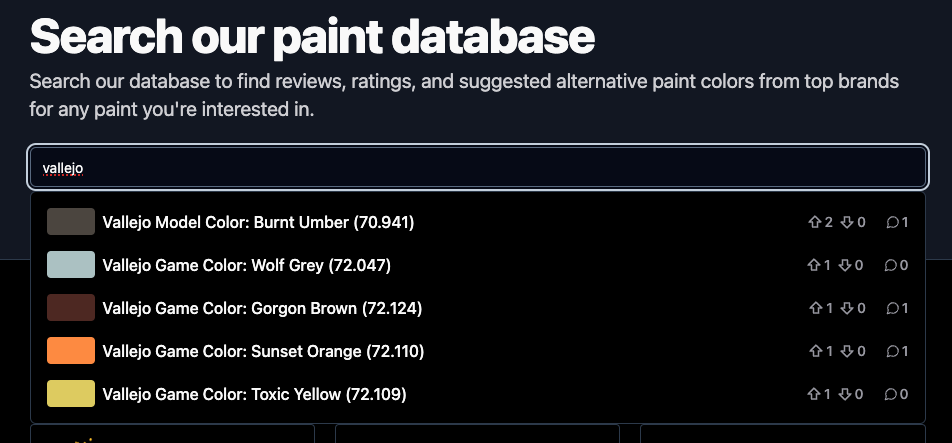Screen dimensions: 952x443
Task: Upvote the Gorgon Brown paint
Action: click(x=814, y=308)
